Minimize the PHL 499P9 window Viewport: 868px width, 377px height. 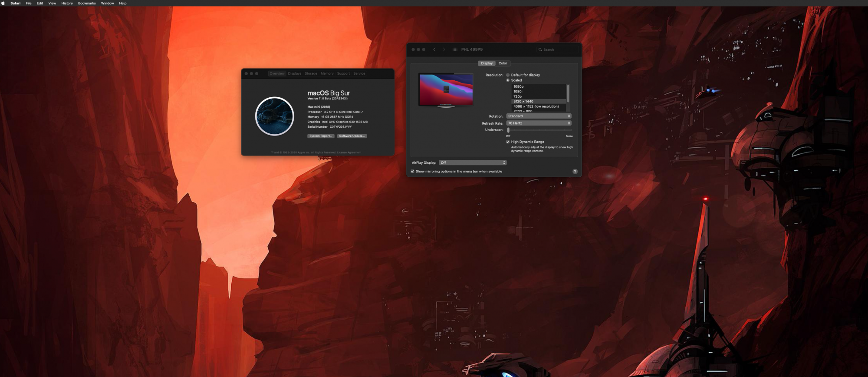[x=418, y=50]
